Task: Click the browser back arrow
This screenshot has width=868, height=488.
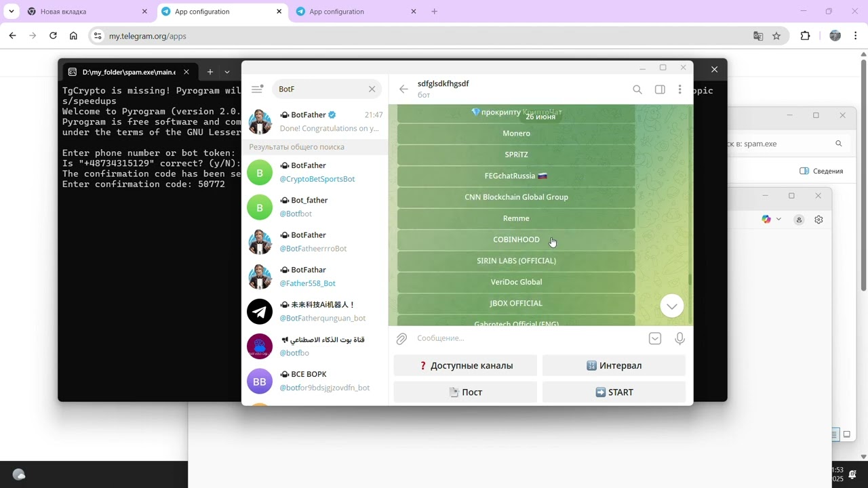Action: [12, 36]
